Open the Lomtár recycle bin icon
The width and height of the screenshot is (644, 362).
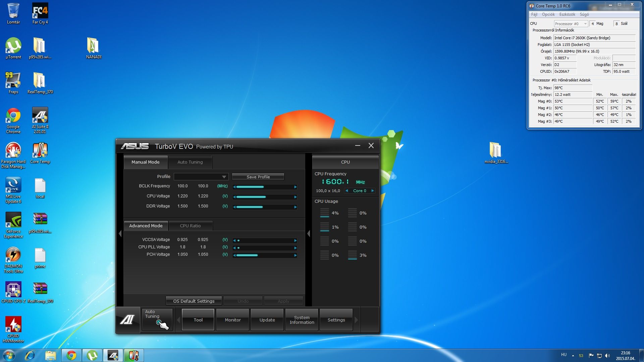pyautogui.click(x=13, y=13)
